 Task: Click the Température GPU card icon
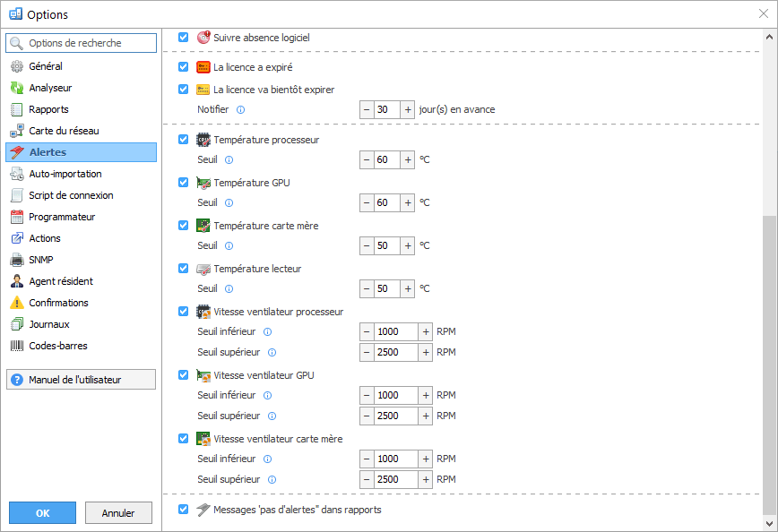(x=203, y=183)
